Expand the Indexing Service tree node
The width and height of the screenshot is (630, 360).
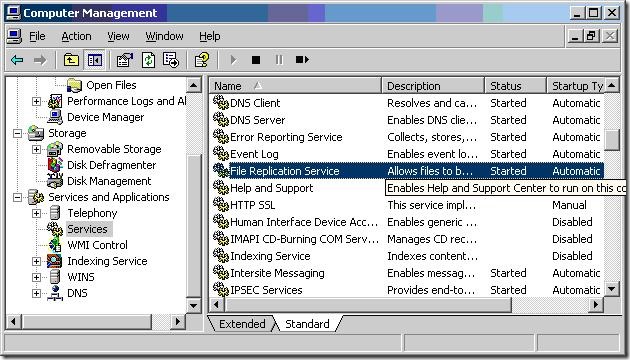pyautogui.click(x=36, y=262)
